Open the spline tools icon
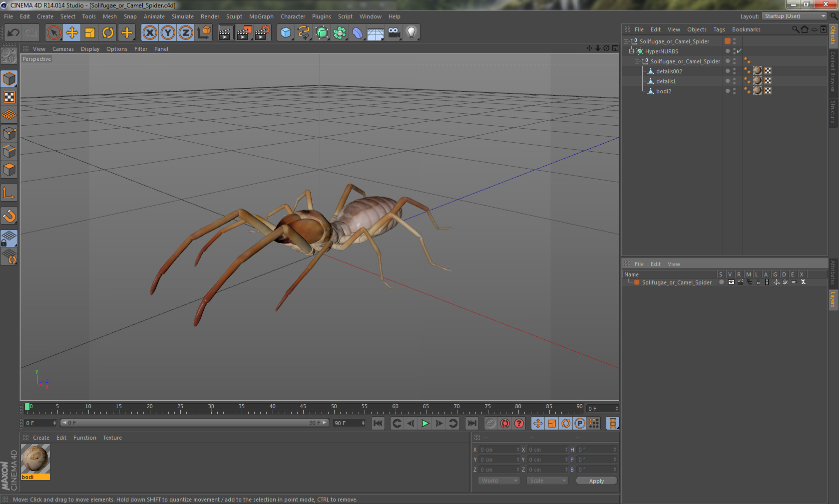 coord(304,33)
